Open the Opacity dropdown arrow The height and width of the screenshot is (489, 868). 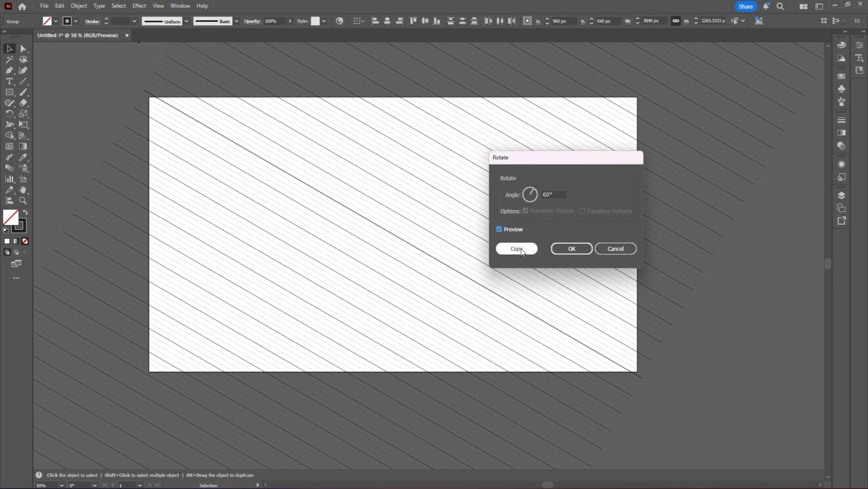(290, 20)
